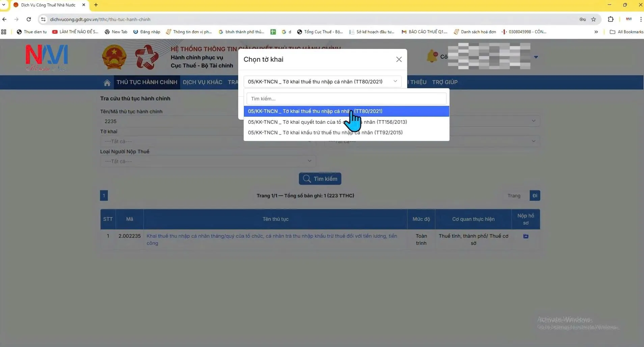
Task: Reload the page with refresh icon
Action: point(29,20)
